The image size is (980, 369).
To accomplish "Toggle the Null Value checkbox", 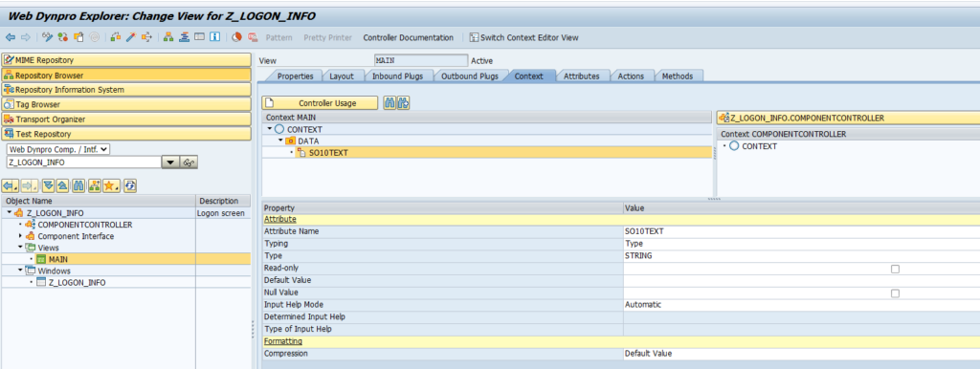I will click(895, 293).
